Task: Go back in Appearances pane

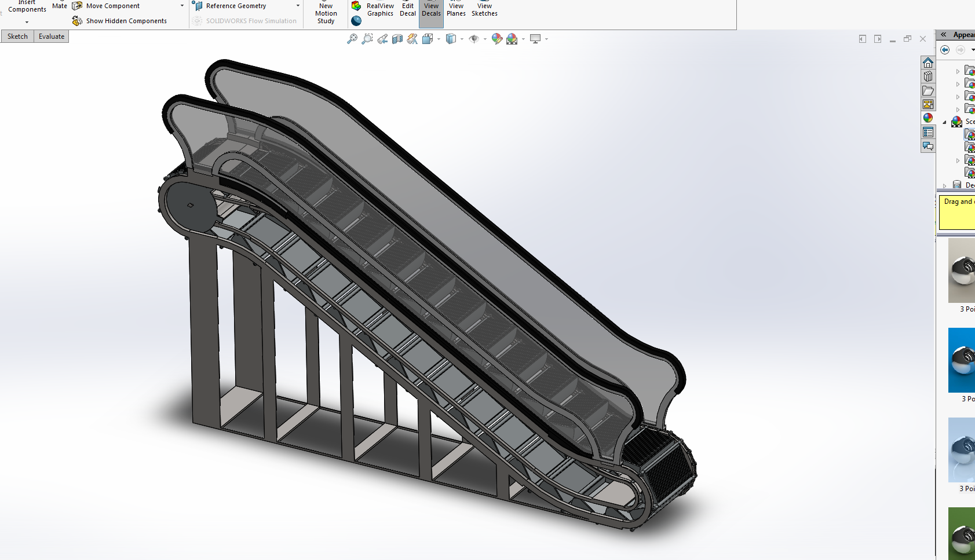Action: (945, 50)
